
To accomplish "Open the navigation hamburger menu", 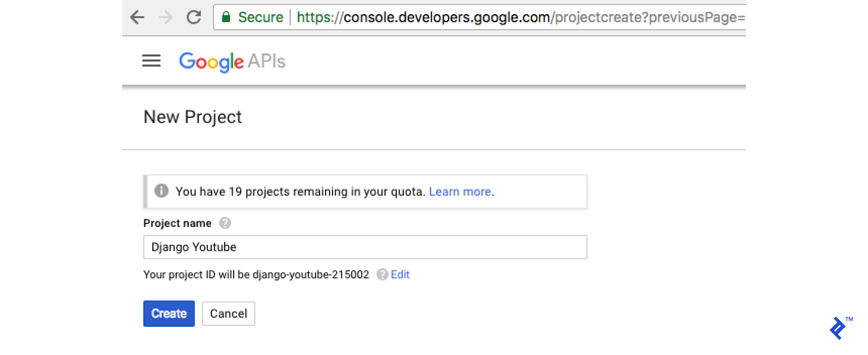I will [150, 61].
